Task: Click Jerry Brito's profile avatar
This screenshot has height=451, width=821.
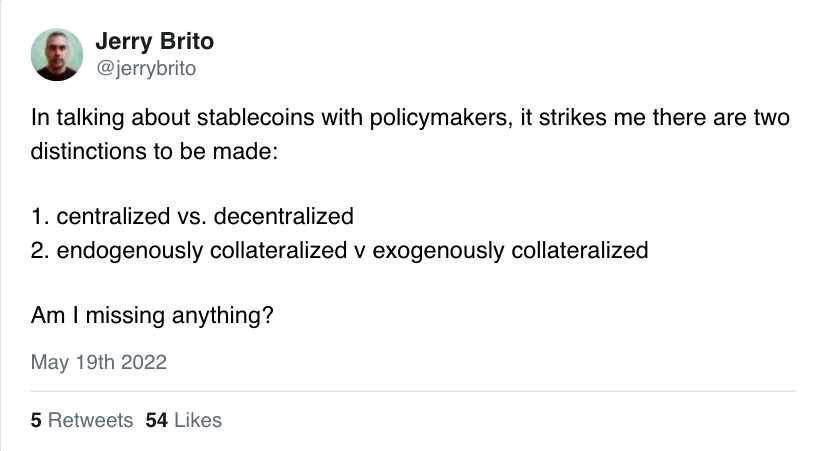Action: (58, 53)
